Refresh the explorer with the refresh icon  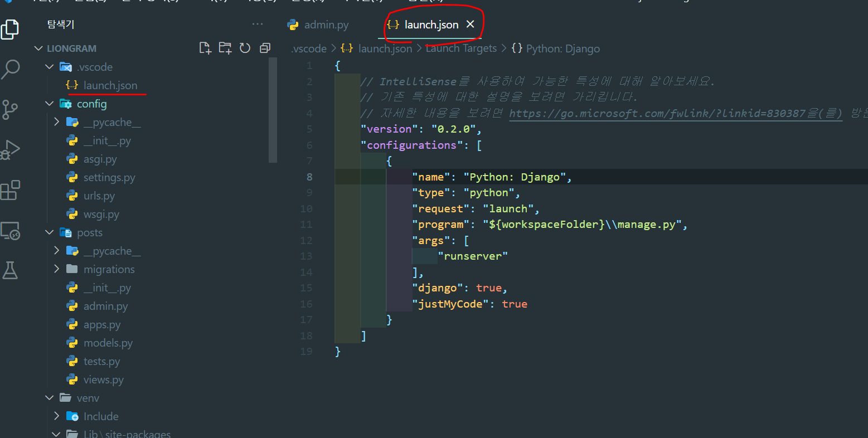(245, 48)
